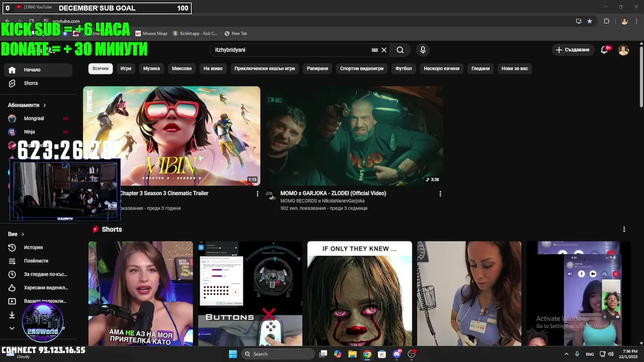Select Игри filter chip
The height and width of the screenshot is (362, 644).
pyautogui.click(x=126, y=68)
